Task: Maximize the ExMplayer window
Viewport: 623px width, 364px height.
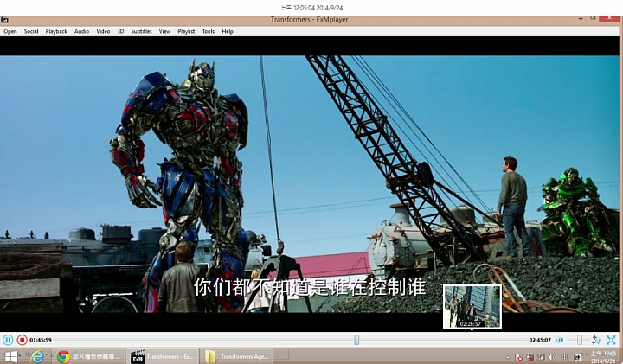Action: point(593,18)
